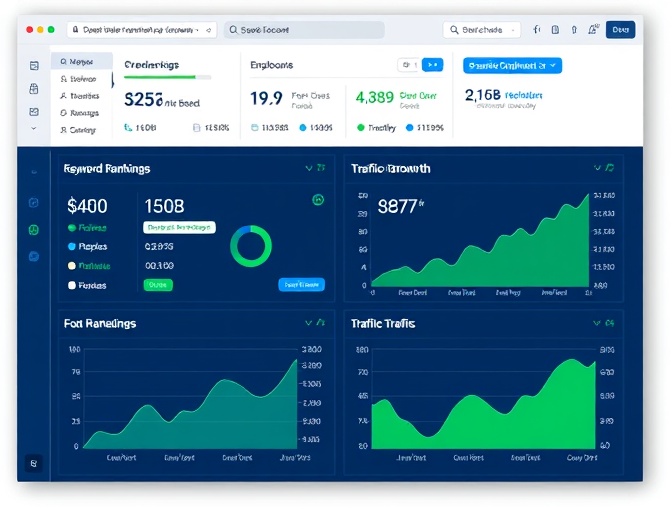This screenshot has height=512, width=672.
Task: Click the teal icon beside the 1508 value under $256
Action: 128,127
